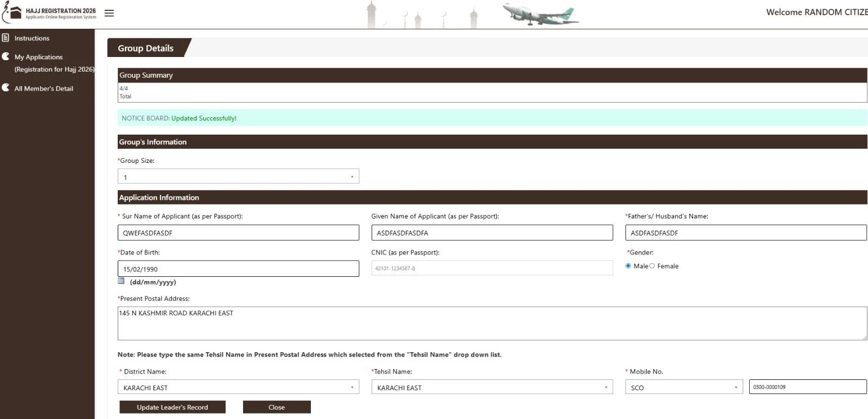Toggle the hamburger sidebar menu

click(109, 13)
